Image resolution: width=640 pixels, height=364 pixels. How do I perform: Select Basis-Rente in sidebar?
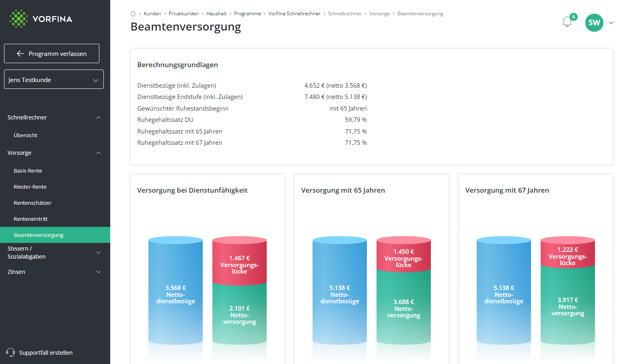pos(28,171)
